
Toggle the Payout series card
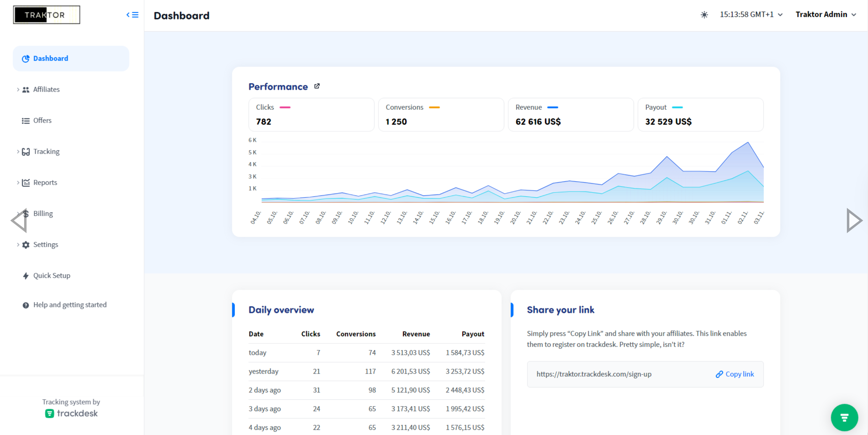coord(700,115)
